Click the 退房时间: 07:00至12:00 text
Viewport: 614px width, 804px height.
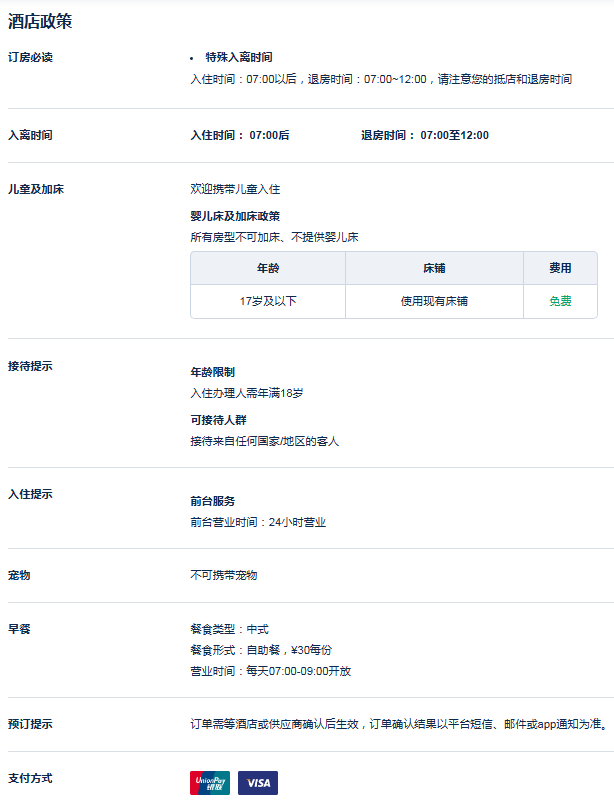425,135
